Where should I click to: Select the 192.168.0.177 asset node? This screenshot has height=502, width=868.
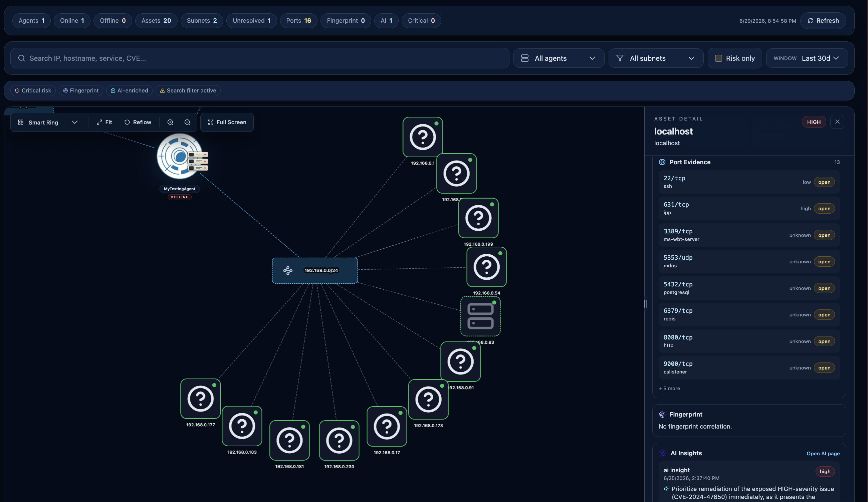click(200, 399)
